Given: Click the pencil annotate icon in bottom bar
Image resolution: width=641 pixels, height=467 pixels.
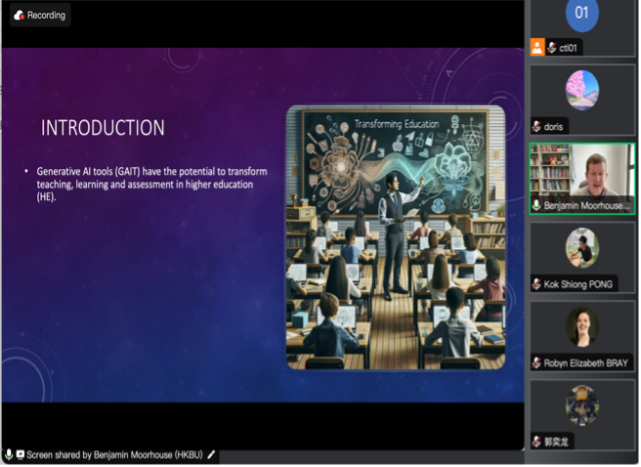Looking at the screenshot, I should 211,455.
